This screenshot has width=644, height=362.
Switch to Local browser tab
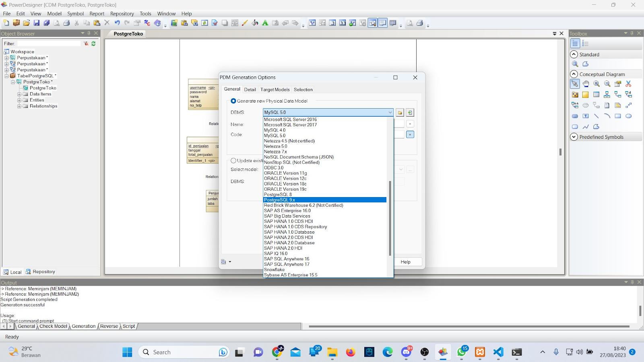pyautogui.click(x=12, y=272)
